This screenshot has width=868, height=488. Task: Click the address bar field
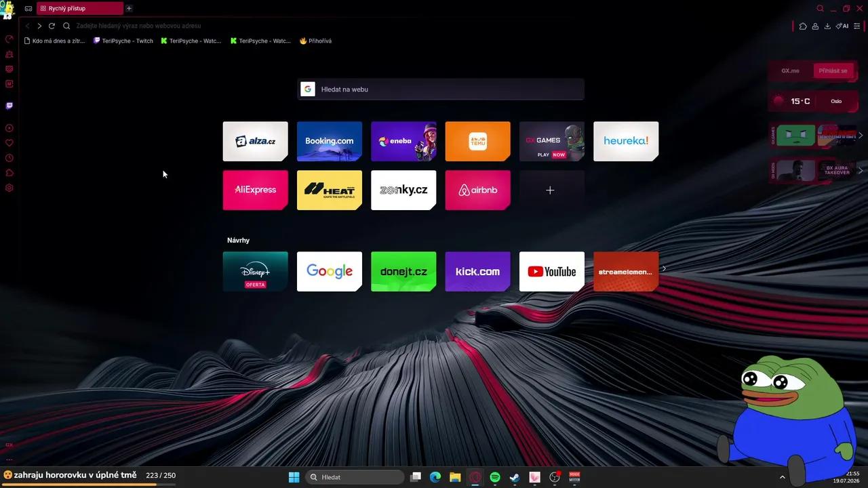(x=427, y=26)
